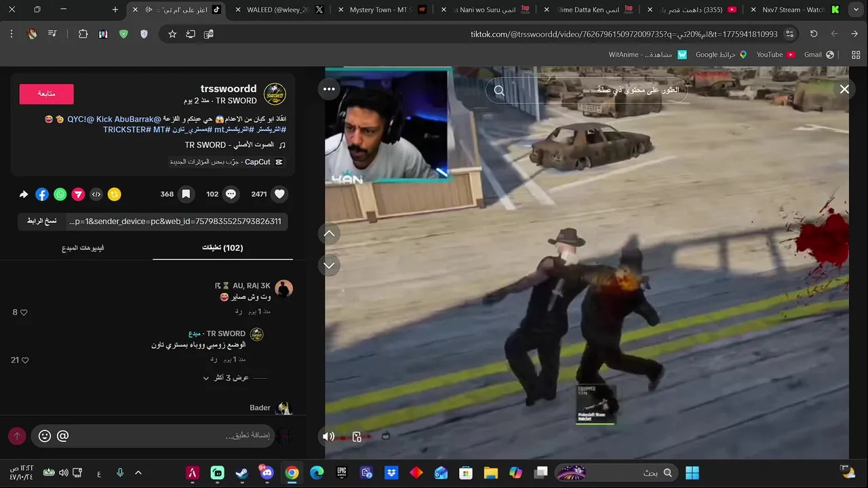
Task: Open the Gmail bookmark
Action: click(x=818, y=54)
